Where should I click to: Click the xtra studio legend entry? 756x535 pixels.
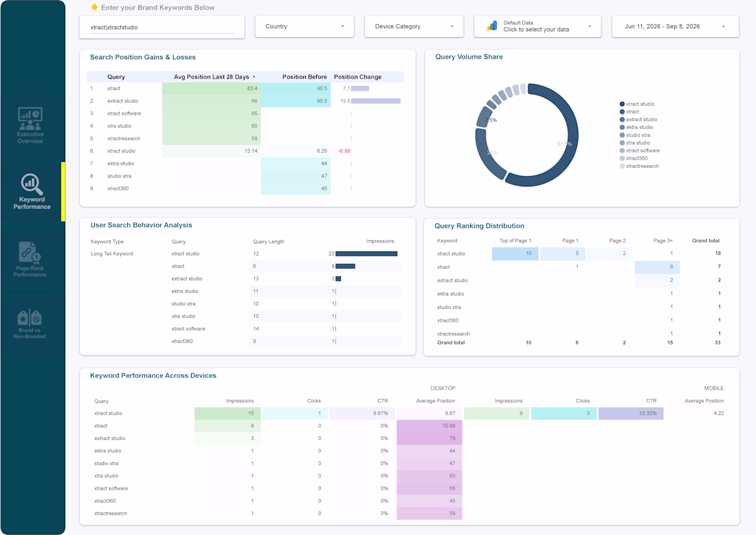[638, 143]
